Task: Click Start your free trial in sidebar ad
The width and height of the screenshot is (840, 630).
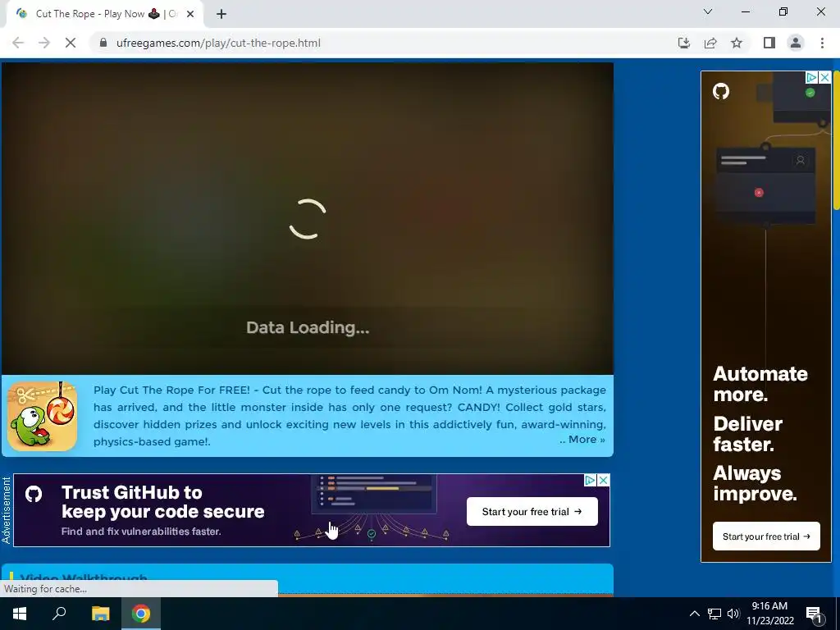Action: pyautogui.click(x=766, y=536)
